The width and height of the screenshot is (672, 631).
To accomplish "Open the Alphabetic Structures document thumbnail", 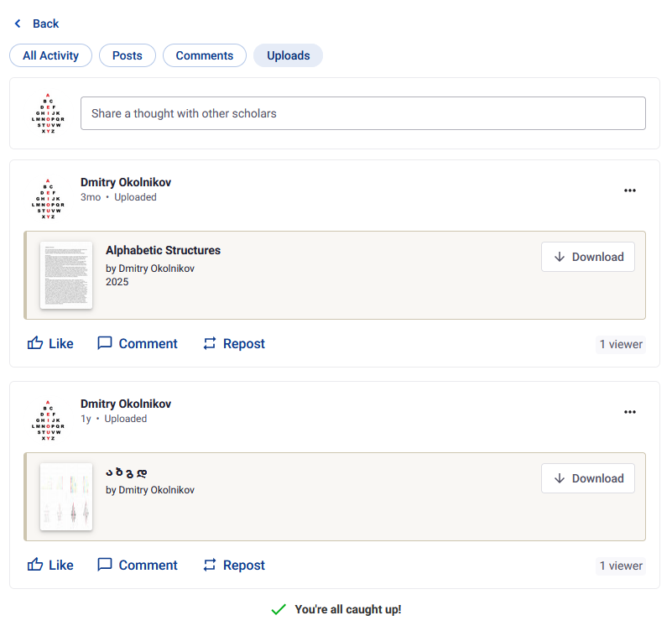I will point(66,275).
